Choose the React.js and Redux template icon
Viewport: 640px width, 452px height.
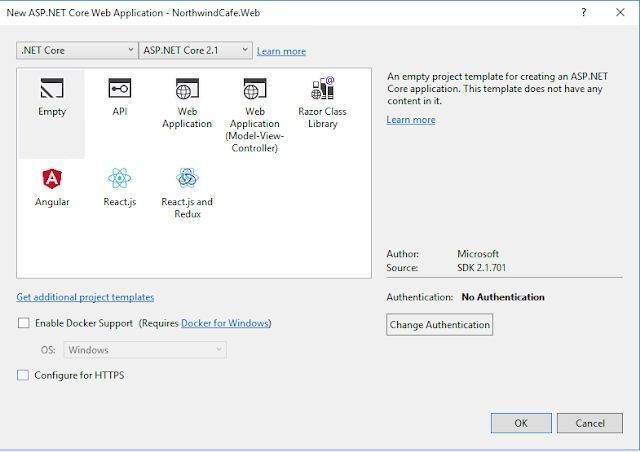pos(187,178)
